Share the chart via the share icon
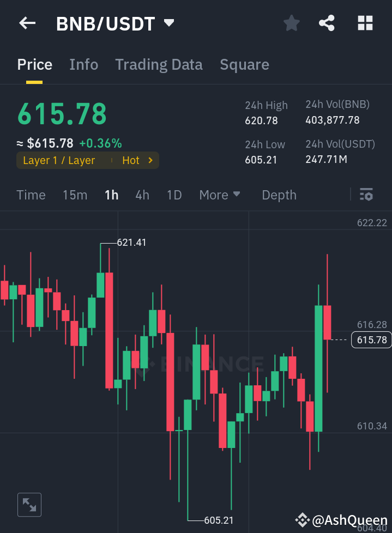 [327, 23]
